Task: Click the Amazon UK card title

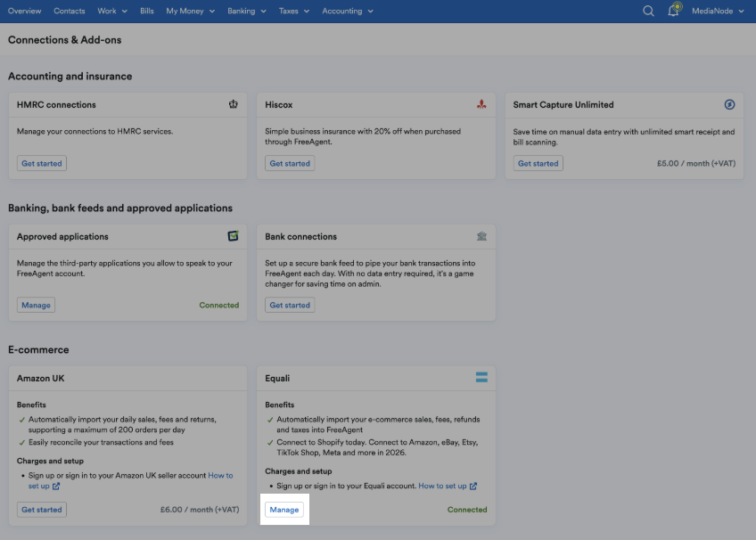Action: click(40, 378)
